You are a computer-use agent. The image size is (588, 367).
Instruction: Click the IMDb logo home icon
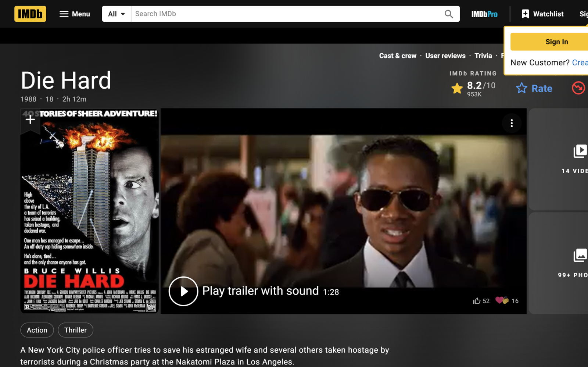click(x=30, y=14)
